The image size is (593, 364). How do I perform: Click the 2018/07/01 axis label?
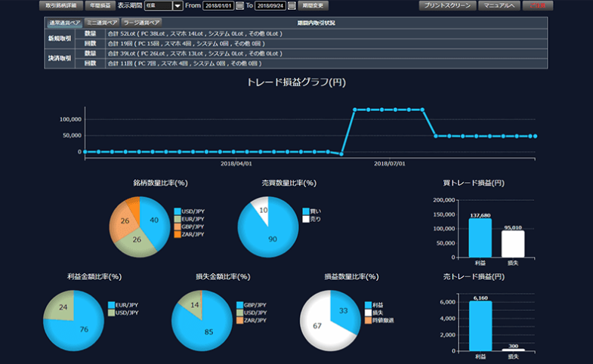click(x=390, y=164)
